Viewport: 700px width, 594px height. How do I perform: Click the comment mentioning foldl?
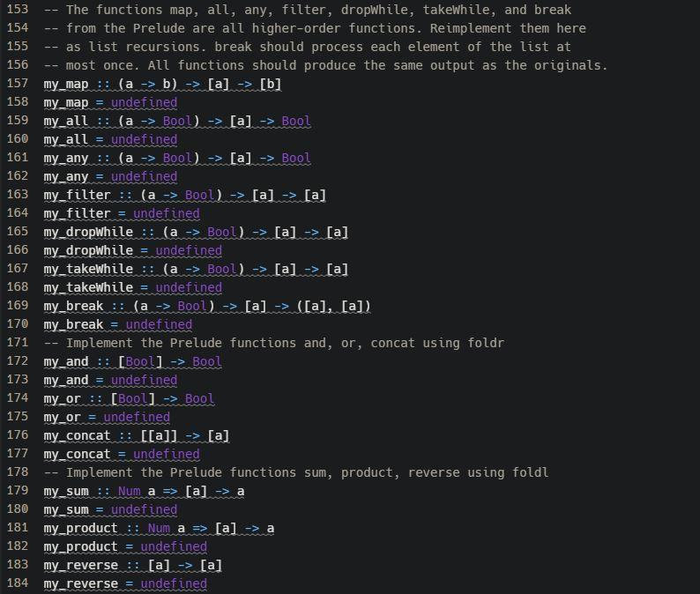(296, 472)
